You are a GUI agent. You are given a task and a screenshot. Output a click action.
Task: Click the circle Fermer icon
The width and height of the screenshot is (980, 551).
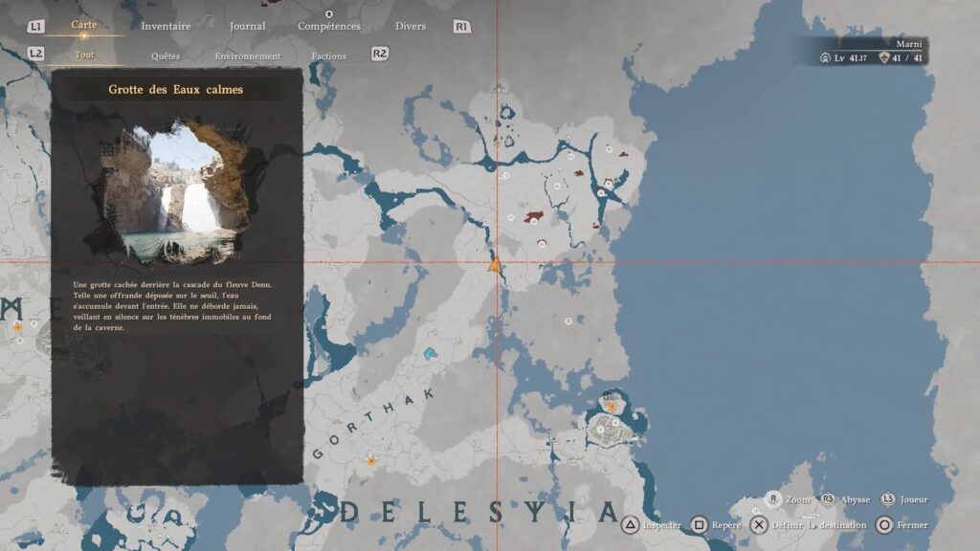click(883, 525)
